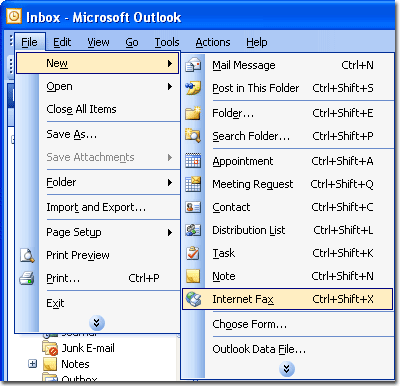Select Distribution List

tap(288, 230)
